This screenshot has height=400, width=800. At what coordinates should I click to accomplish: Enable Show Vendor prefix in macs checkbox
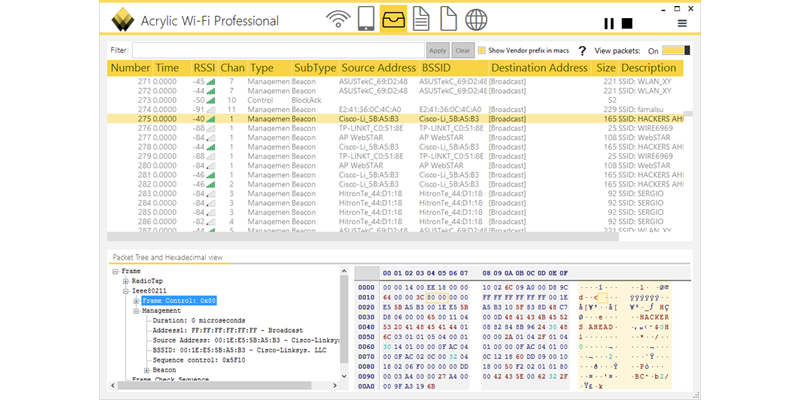(482, 50)
